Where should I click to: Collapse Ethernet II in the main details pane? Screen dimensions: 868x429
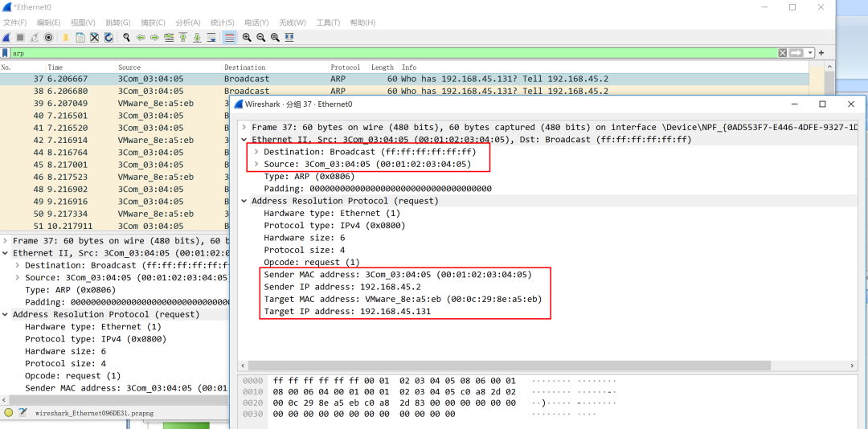pos(5,253)
